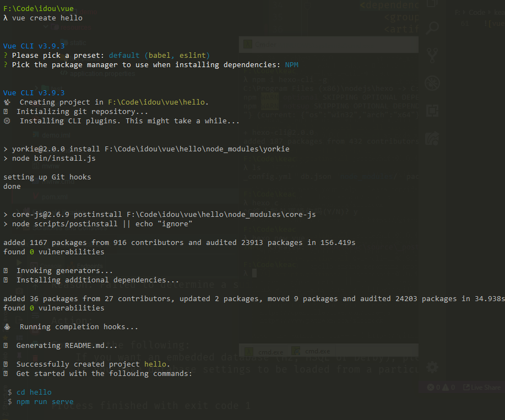Click the F:\Code\idou\vue prompt path

(x=39, y=8)
